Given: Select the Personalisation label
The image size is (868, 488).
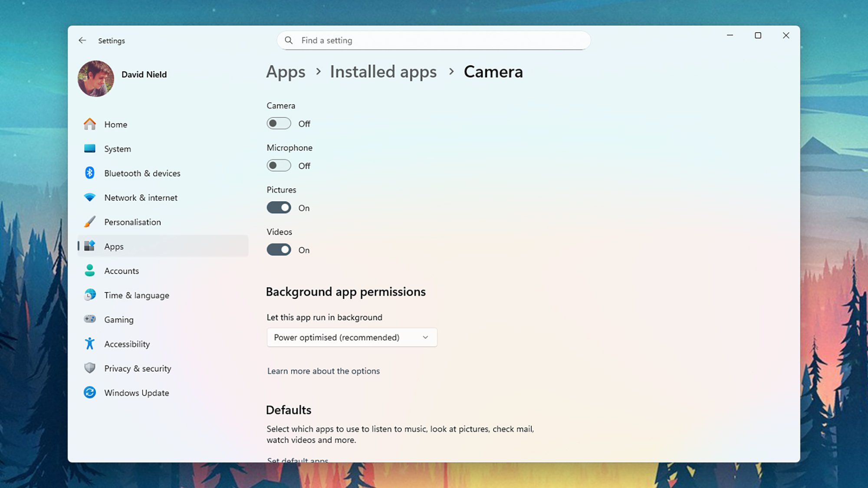Looking at the screenshot, I should pyautogui.click(x=132, y=222).
